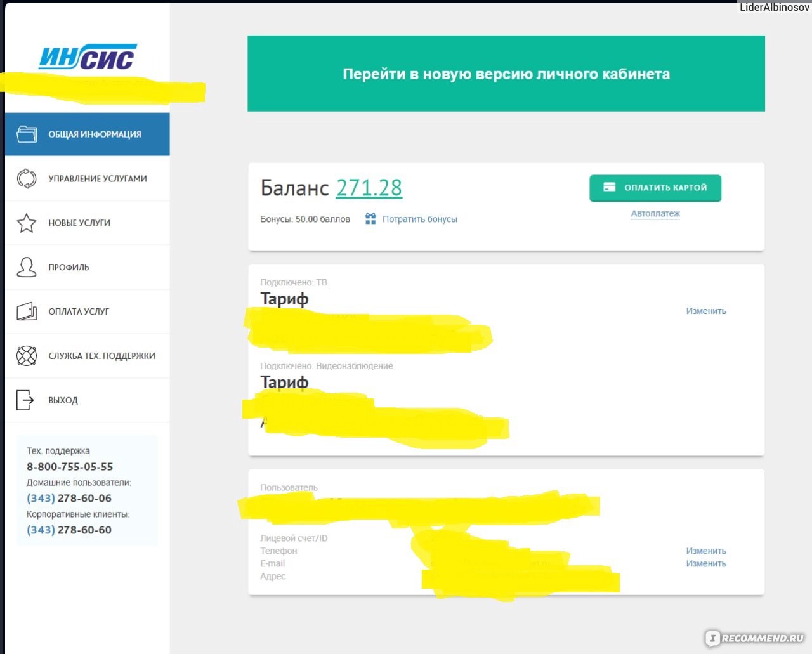Click the Подключено: Видеонаблюдение label
812x654 pixels.
point(327,366)
